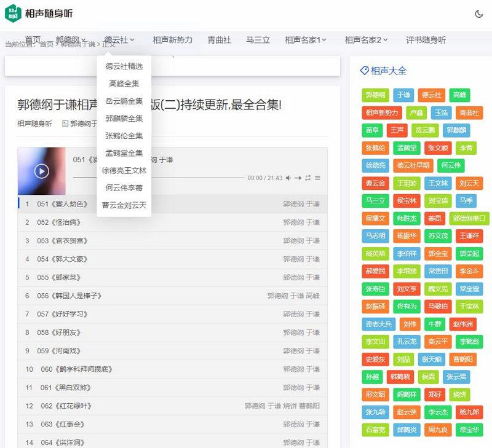Play track 058《好朋友》
Viewport: 492px width, 448px height.
(173, 332)
